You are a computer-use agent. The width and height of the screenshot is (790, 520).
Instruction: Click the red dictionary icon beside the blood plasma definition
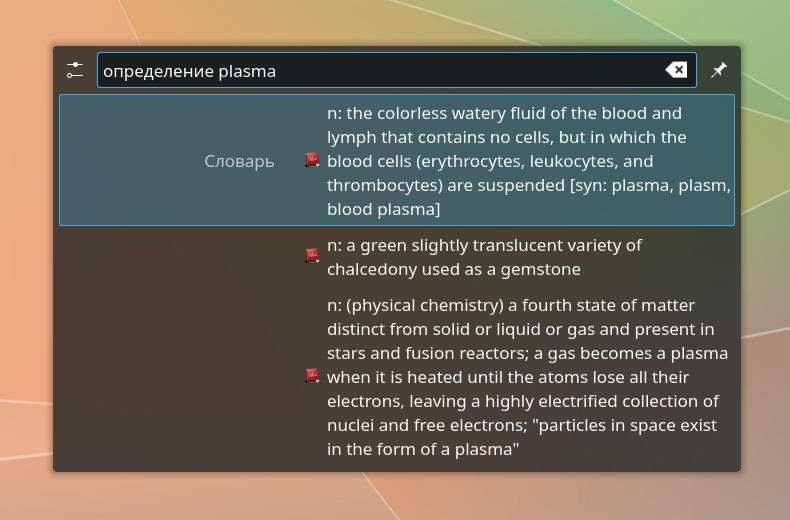[312, 160]
